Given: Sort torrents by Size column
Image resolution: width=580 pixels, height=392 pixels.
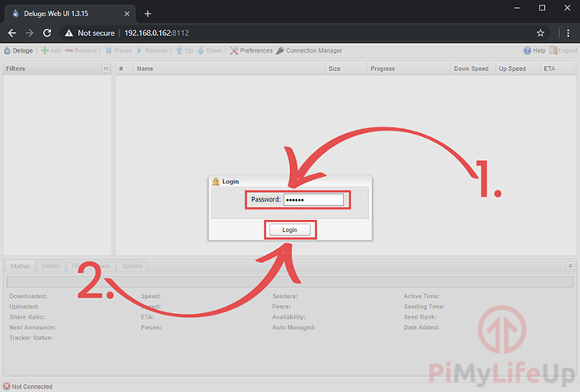Looking at the screenshot, I should pyautogui.click(x=346, y=69).
